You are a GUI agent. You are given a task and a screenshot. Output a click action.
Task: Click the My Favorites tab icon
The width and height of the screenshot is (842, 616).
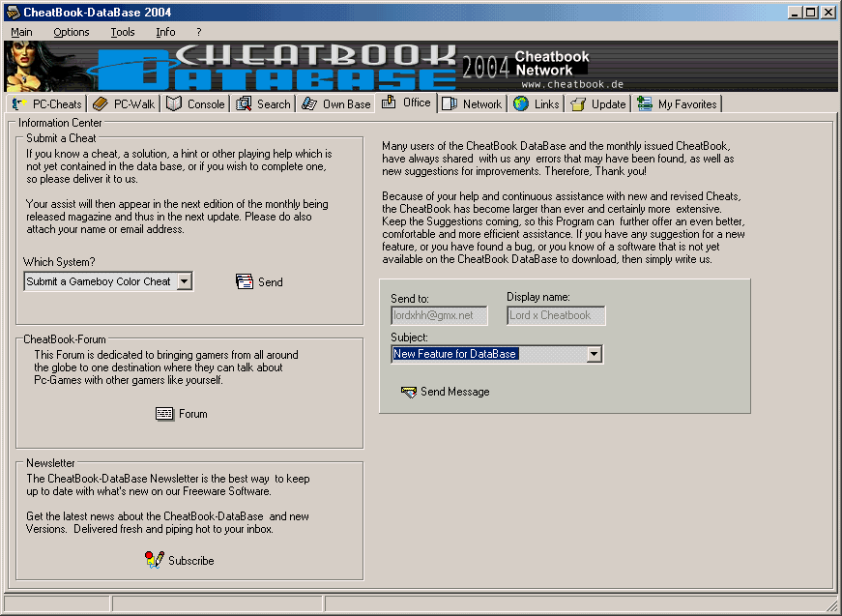[x=645, y=104]
